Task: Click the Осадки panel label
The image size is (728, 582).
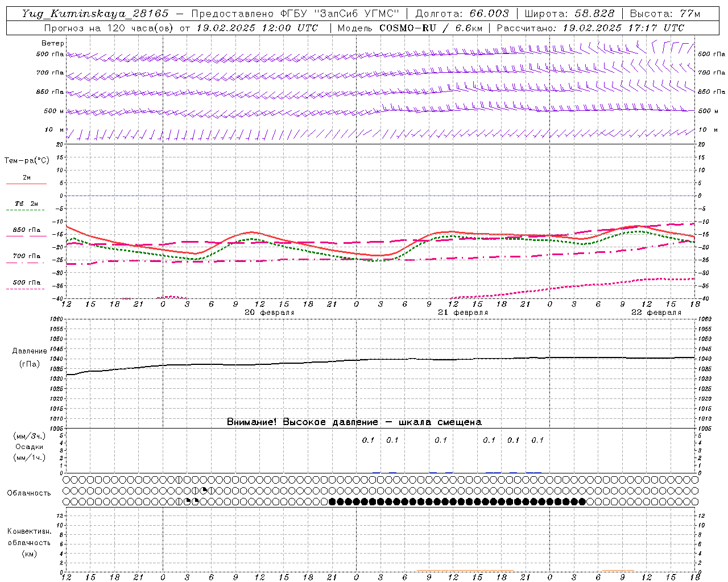Action: click(29, 447)
